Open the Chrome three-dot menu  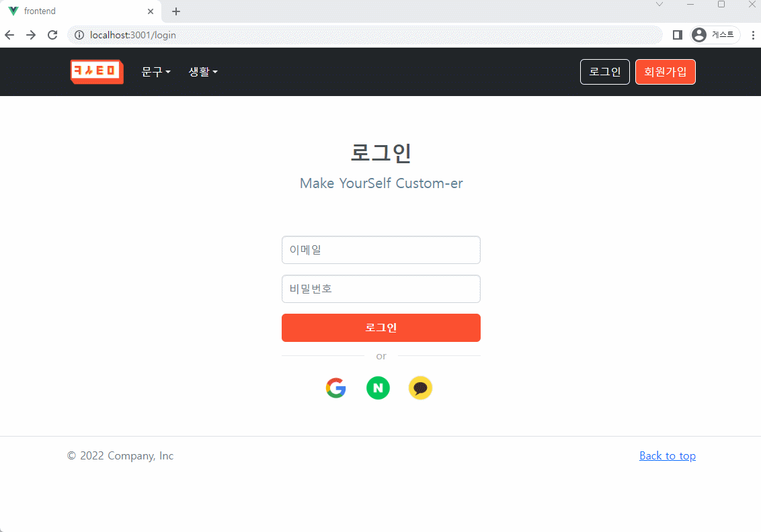[753, 35]
